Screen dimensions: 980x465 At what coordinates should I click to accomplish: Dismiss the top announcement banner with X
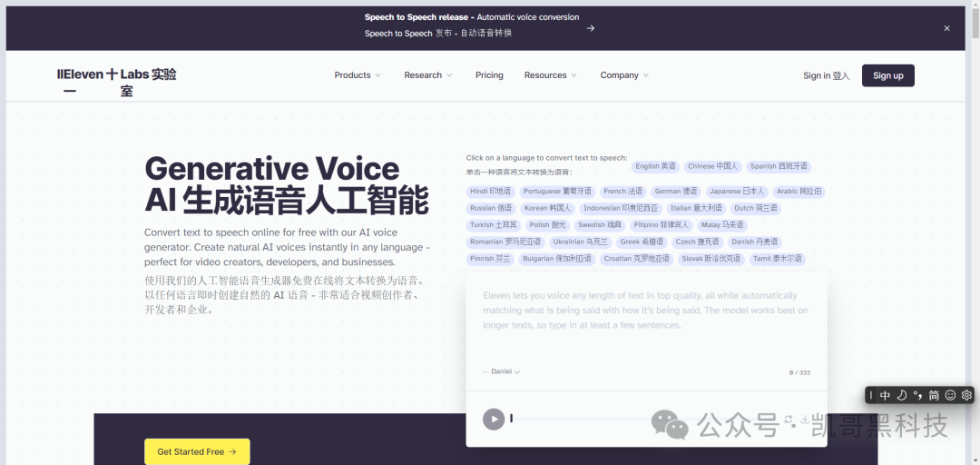coord(946,28)
